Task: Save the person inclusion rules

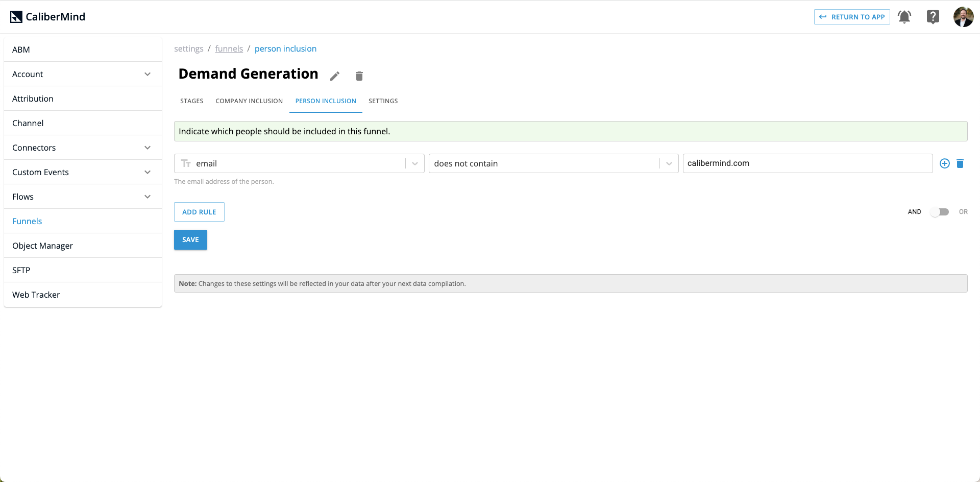Action: [x=190, y=240]
